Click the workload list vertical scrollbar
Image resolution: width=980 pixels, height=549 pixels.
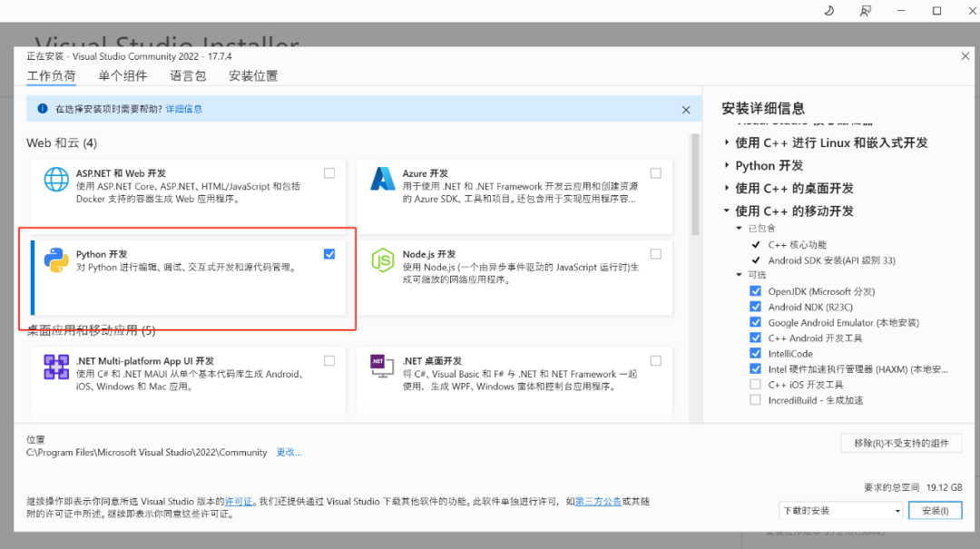pos(694,185)
